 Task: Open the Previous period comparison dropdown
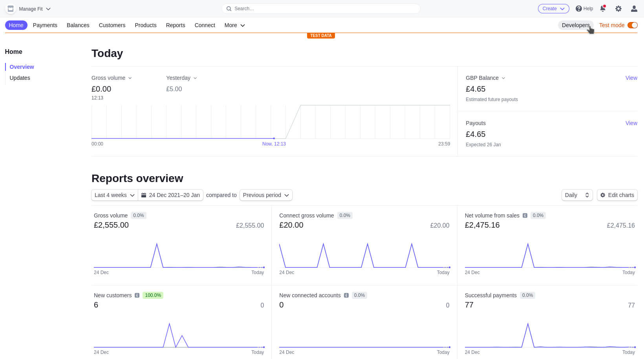(266, 195)
